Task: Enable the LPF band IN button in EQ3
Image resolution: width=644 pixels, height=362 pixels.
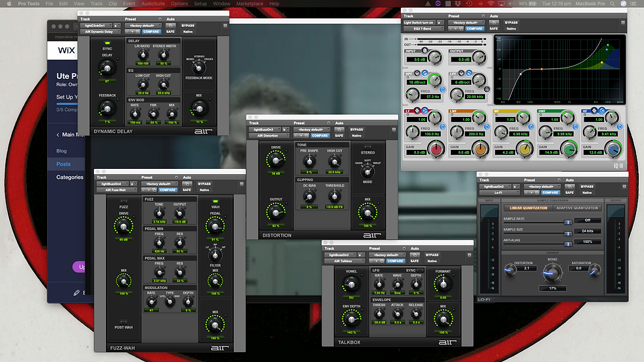Action: pyautogui.click(x=487, y=89)
